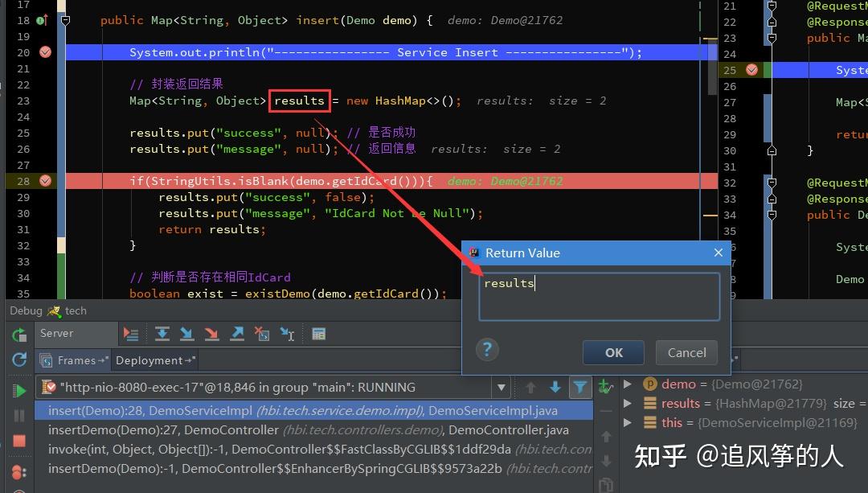Click fold marker on line 21 in right editor
868x493 pixels.
point(772,6)
